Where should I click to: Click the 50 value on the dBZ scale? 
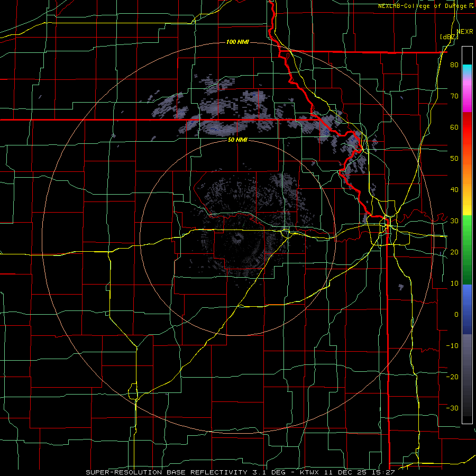pyautogui.click(x=454, y=159)
